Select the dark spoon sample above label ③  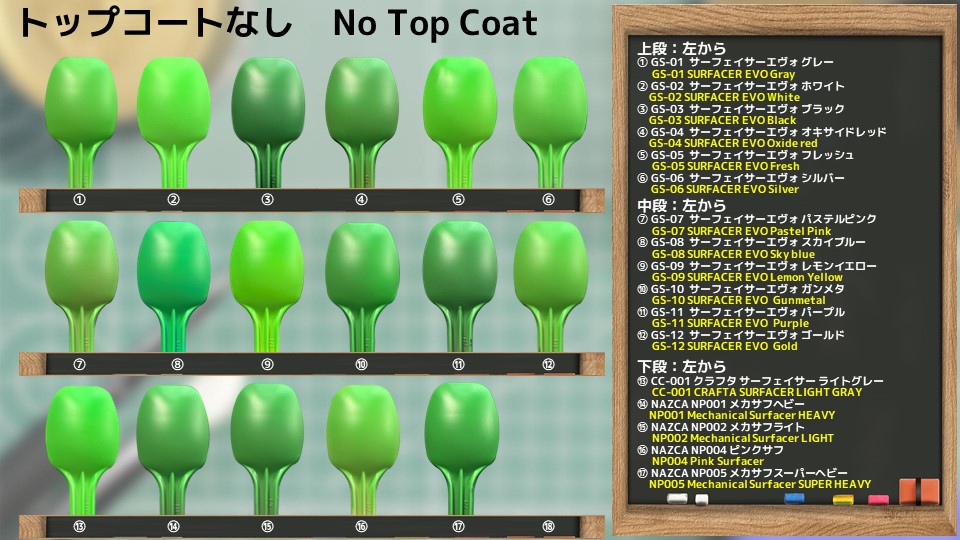268,122
